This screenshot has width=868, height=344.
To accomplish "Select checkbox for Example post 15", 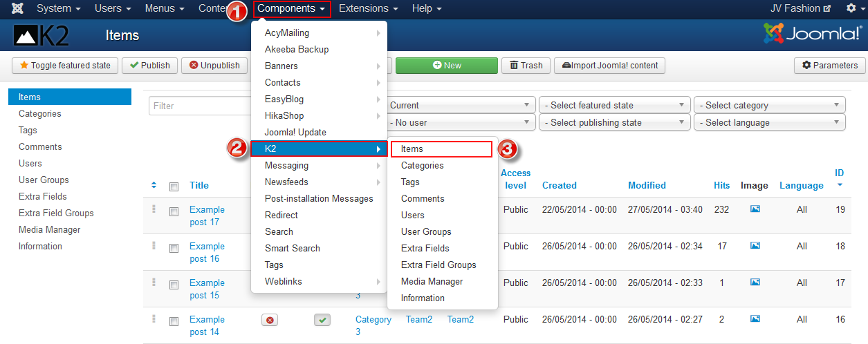I will click(x=174, y=285).
